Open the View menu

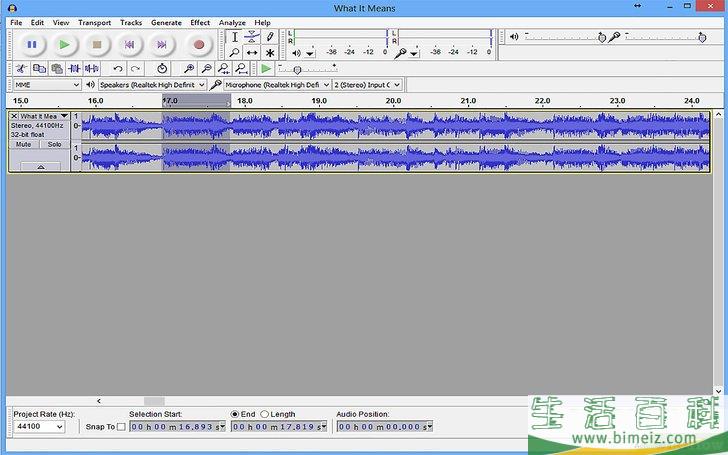pos(61,22)
